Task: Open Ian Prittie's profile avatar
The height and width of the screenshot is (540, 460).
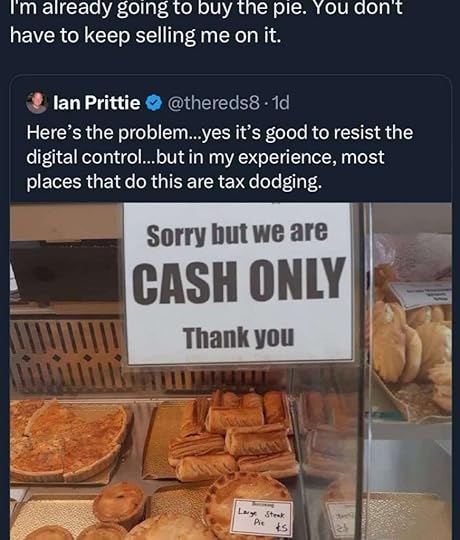Action: 37,102
